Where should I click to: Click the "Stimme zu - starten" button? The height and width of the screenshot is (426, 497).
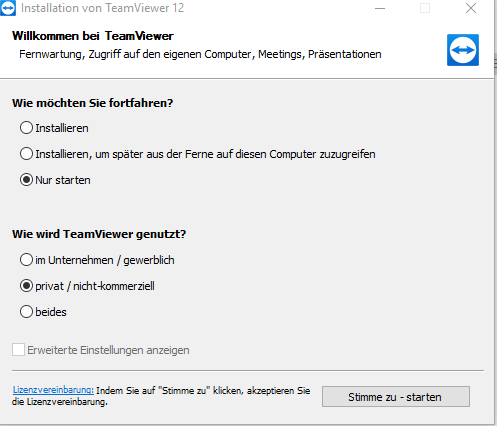pos(396,397)
